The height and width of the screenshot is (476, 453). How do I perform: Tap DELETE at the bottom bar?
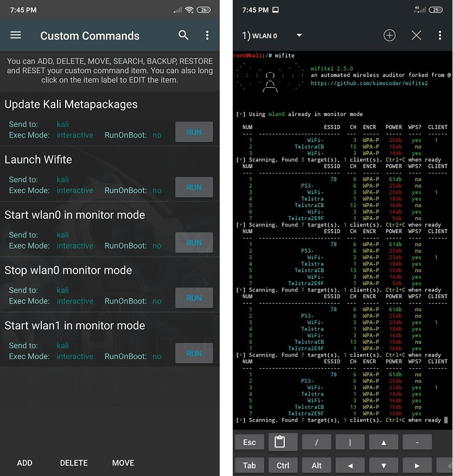click(x=74, y=463)
